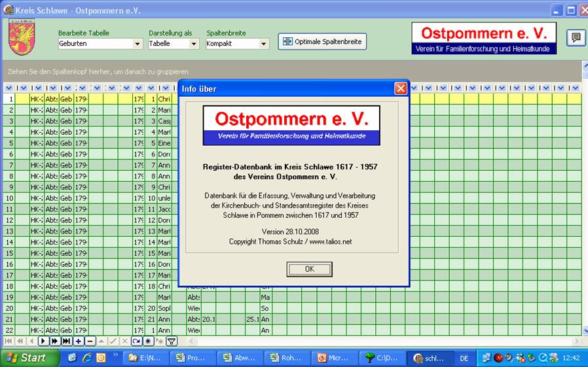The width and height of the screenshot is (588, 367).
Task: Go to next record with single right arrow
Action: (43, 341)
